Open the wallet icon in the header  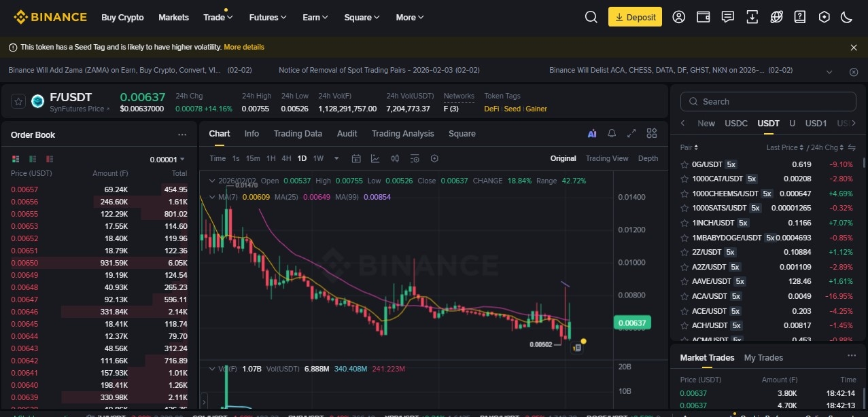click(704, 17)
